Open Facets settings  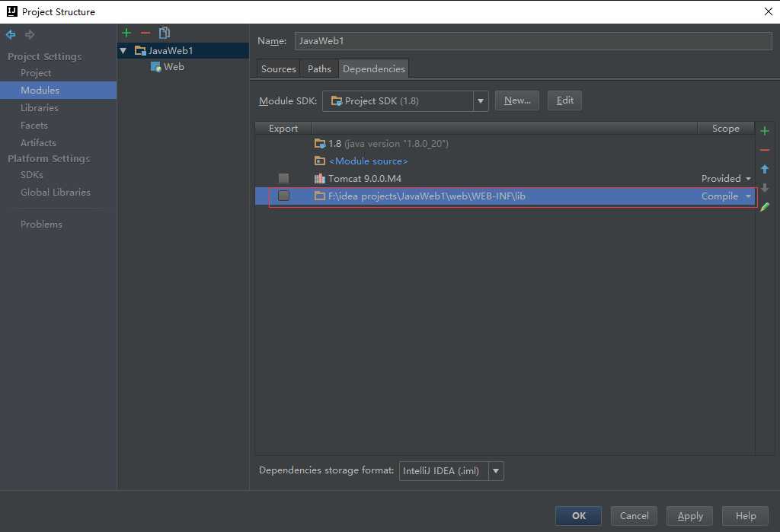(34, 126)
